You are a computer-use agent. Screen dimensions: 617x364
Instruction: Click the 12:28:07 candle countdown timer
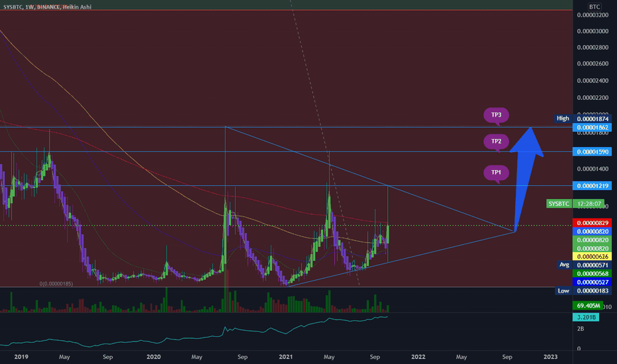589,203
